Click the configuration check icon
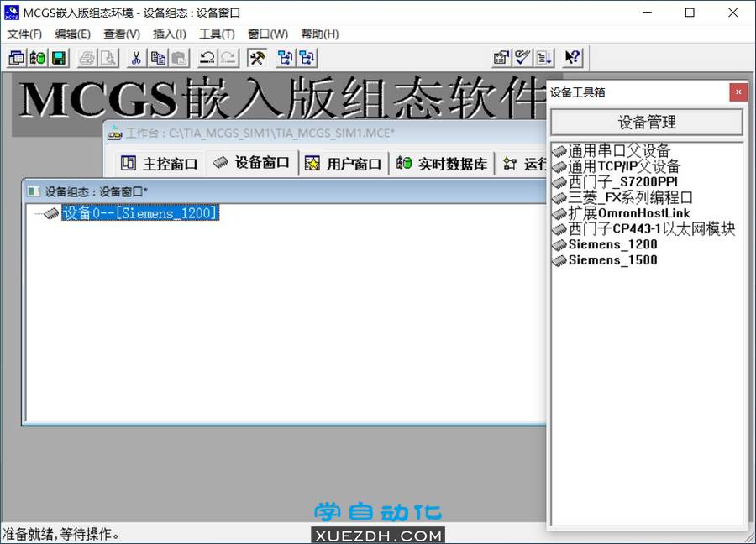Image resolution: width=756 pixels, height=544 pixels. (523, 58)
